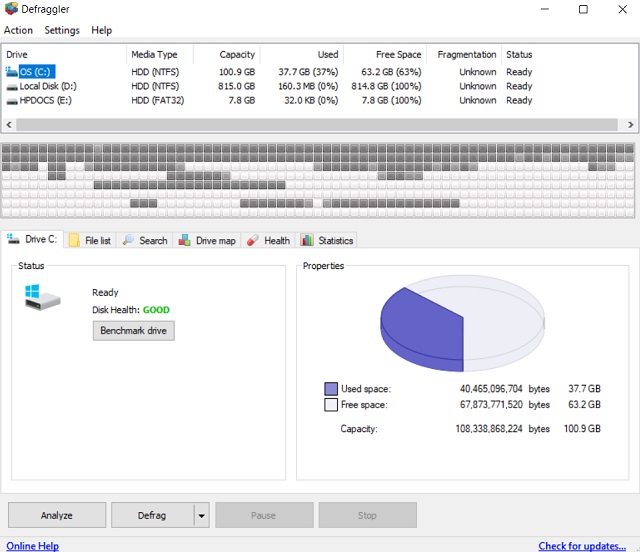The width and height of the screenshot is (640, 552).
Task: Click the Free space color swatch
Action: pyautogui.click(x=331, y=405)
